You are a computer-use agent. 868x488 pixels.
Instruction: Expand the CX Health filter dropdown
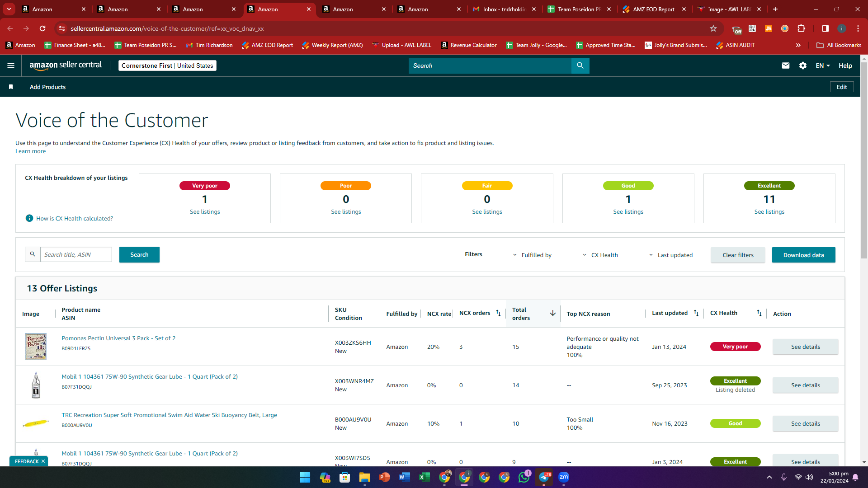[x=600, y=255]
